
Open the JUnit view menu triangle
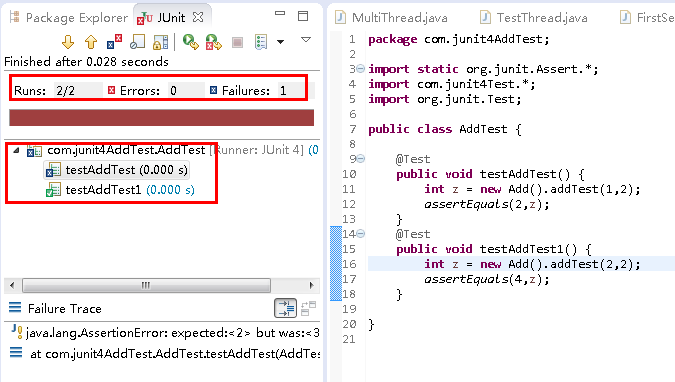(x=306, y=40)
